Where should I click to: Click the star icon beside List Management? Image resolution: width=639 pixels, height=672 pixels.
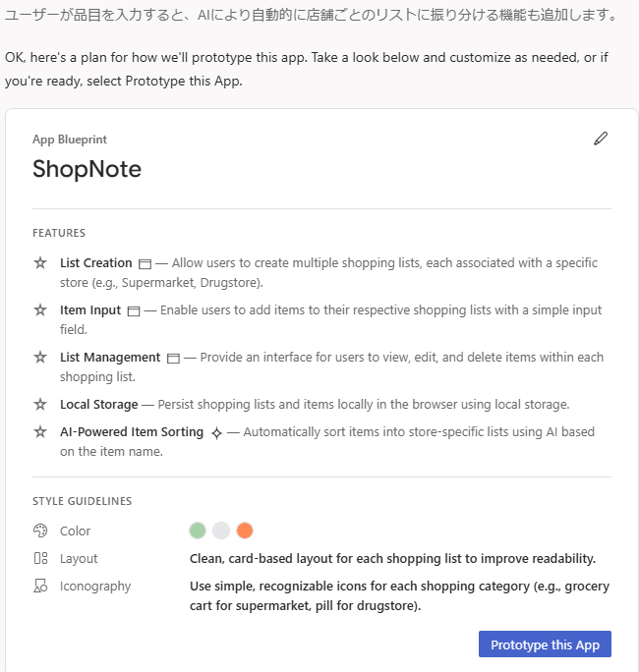40,358
